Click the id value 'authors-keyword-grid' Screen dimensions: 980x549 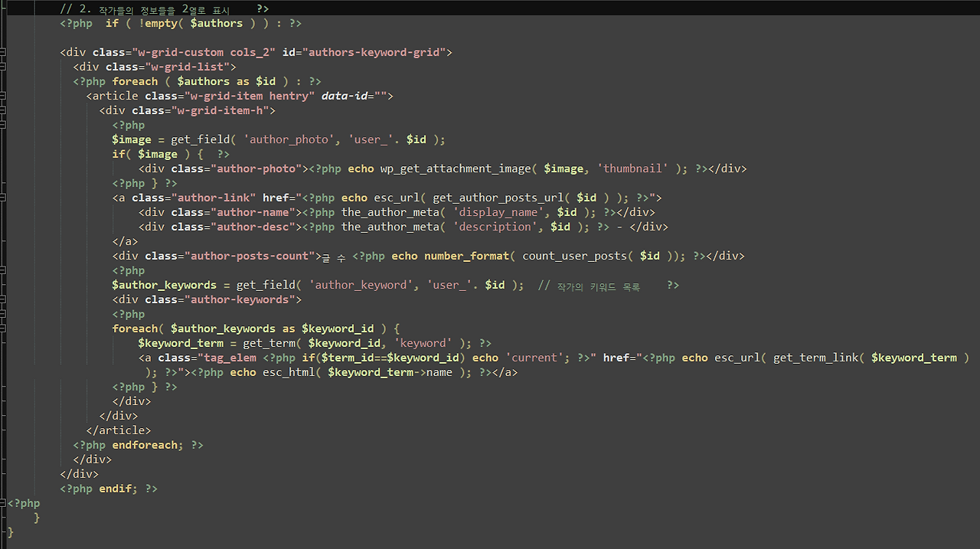coord(374,52)
